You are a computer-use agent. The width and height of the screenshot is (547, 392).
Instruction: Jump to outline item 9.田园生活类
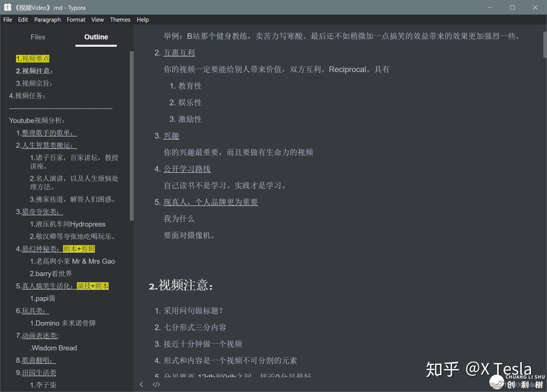(36, 373)
